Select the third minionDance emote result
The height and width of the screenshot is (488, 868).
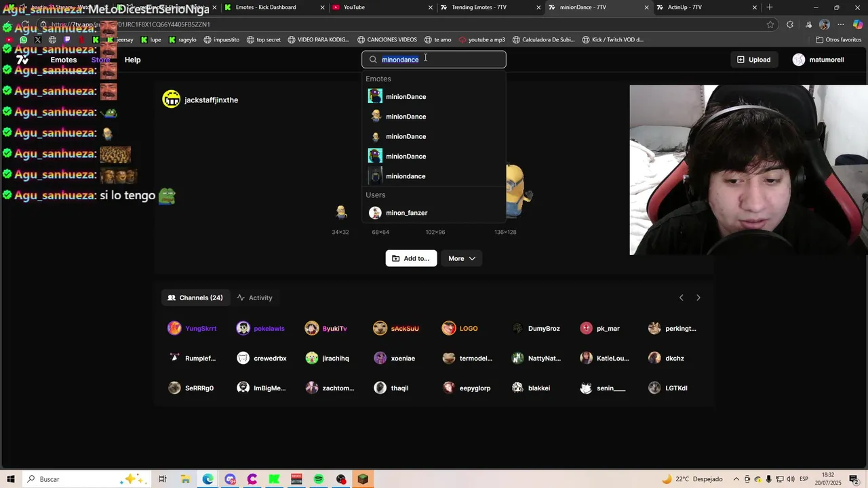(434, 136)
